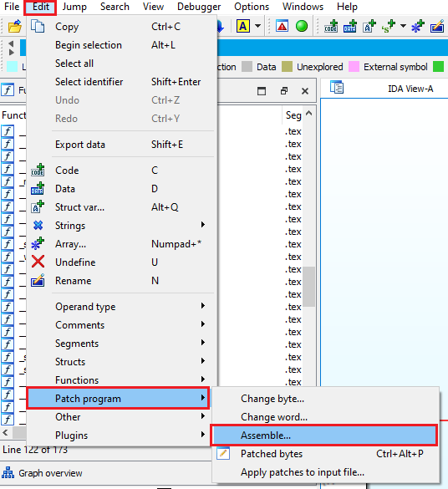This screenshot has width=448, height=489.
Task: Choose Change word... in Patch submenu
Action: [x=326, y=417]
